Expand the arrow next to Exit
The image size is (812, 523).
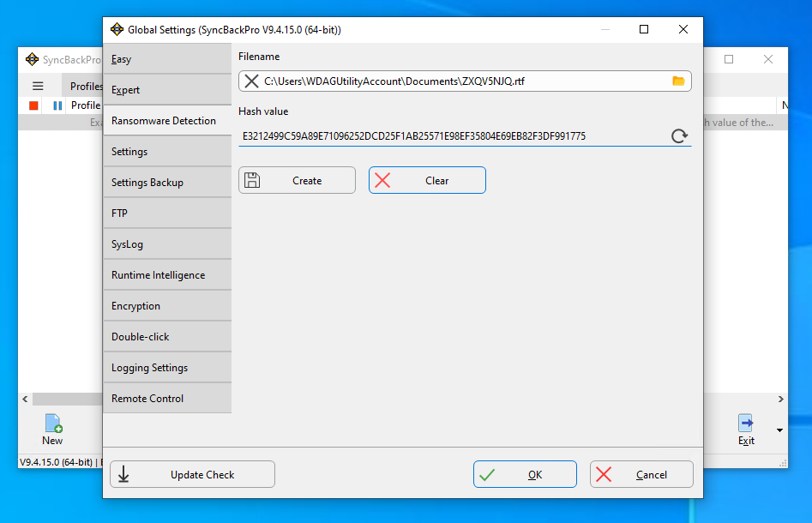(779, 430)
